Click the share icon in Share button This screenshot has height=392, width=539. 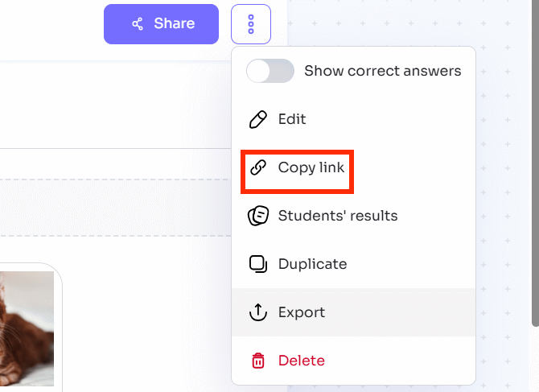138,24
